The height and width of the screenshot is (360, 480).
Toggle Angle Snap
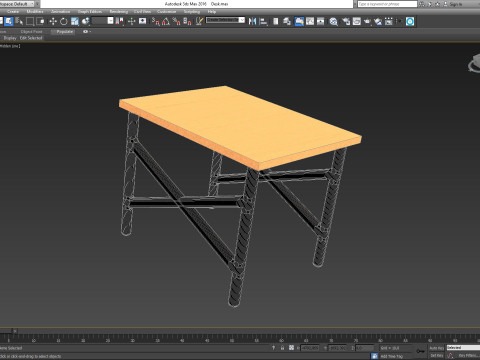tap(166, 21)
